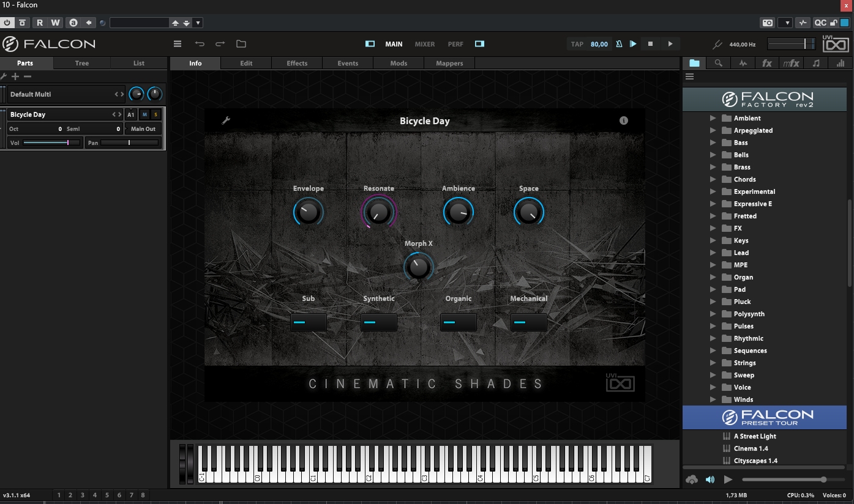Click the Morph X knob
854x504 pixels.
(419, 267)
